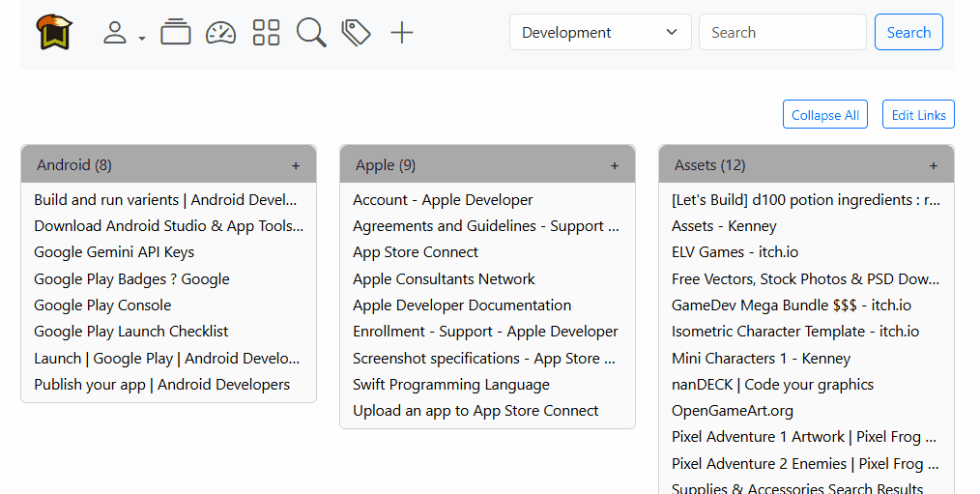Click the Edit Links button
Image resolution: width=980 pixels, height=494 pixels.
click(918, 114)
